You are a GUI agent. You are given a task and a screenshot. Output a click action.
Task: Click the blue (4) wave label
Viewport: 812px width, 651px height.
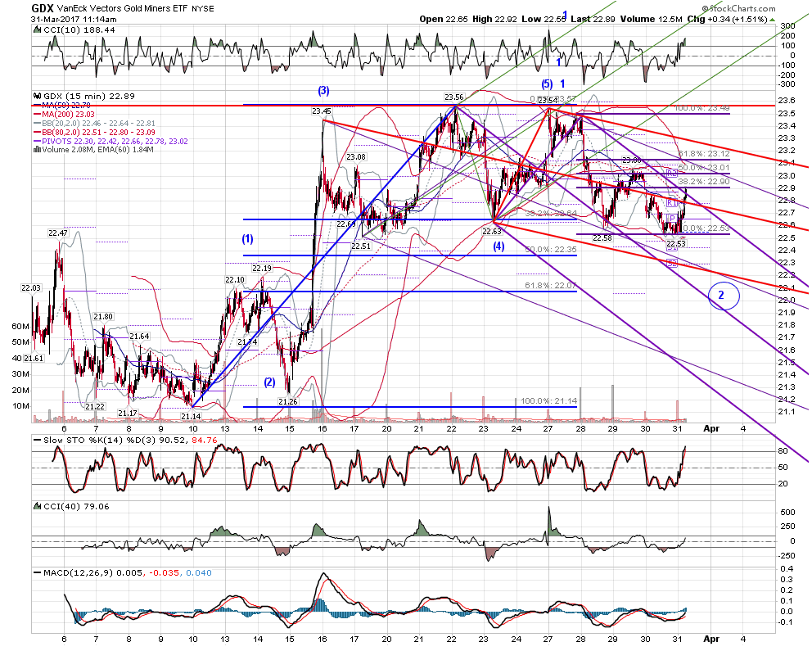[x=498, y=246]
